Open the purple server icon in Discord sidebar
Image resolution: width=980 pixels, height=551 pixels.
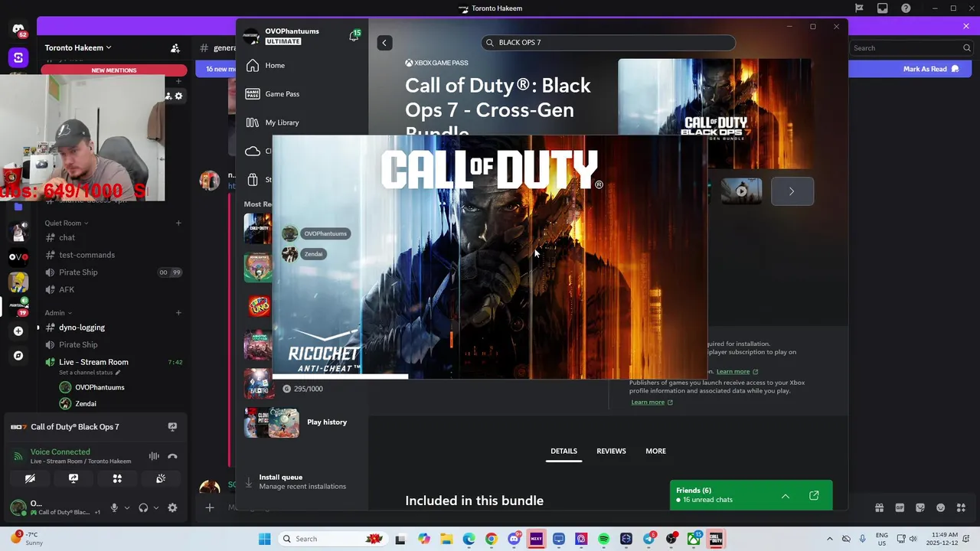(18, 57)
